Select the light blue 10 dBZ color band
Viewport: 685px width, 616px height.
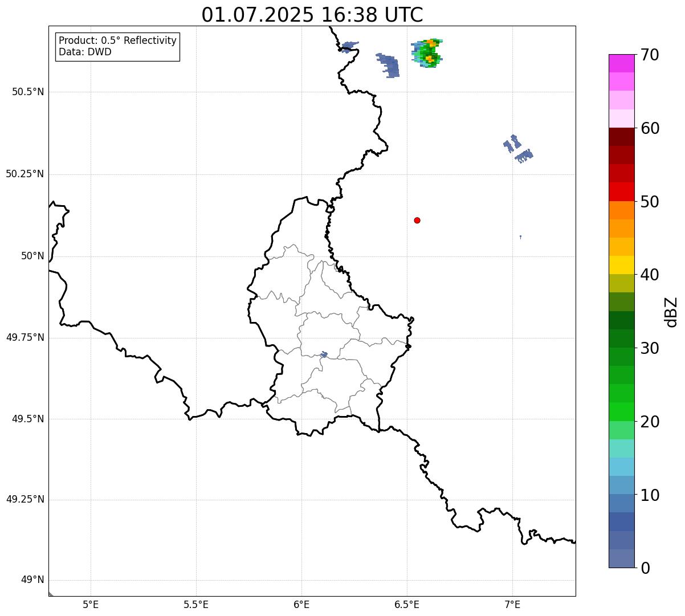click(x=621, y=485)
